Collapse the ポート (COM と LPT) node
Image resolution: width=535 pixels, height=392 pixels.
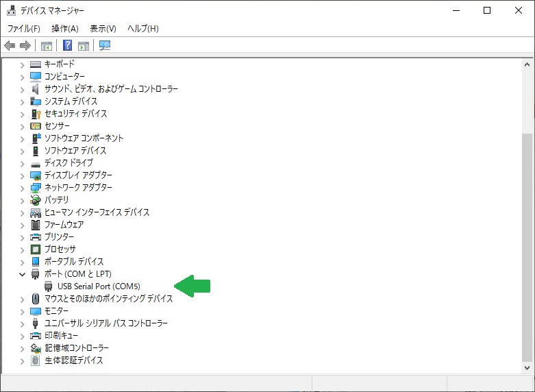(x=22, y=274)
